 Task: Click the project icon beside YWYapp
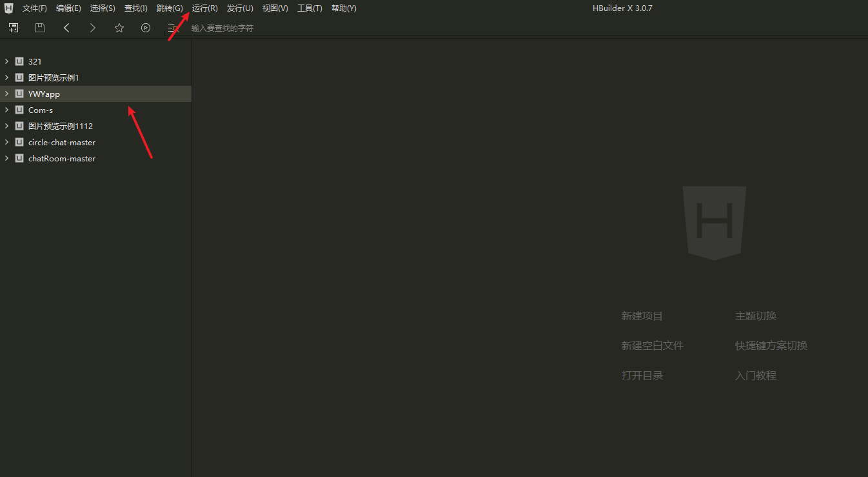[x=19, y=94]
